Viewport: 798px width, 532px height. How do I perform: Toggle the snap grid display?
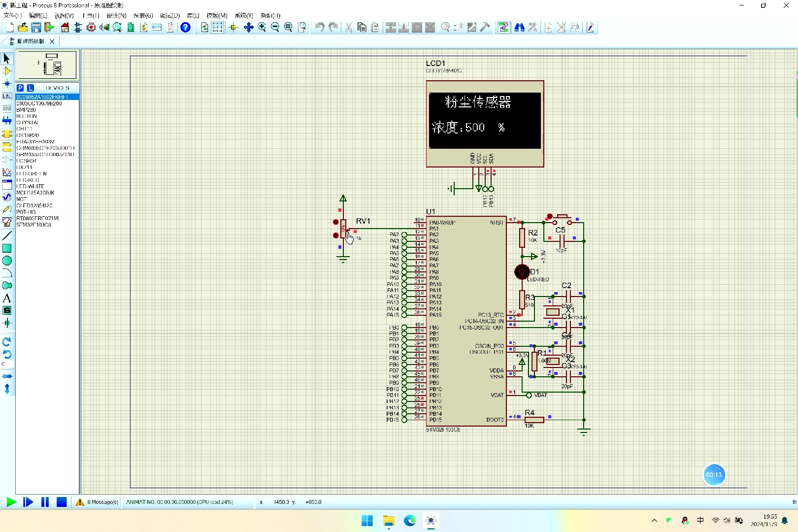(x=217, y=28)
